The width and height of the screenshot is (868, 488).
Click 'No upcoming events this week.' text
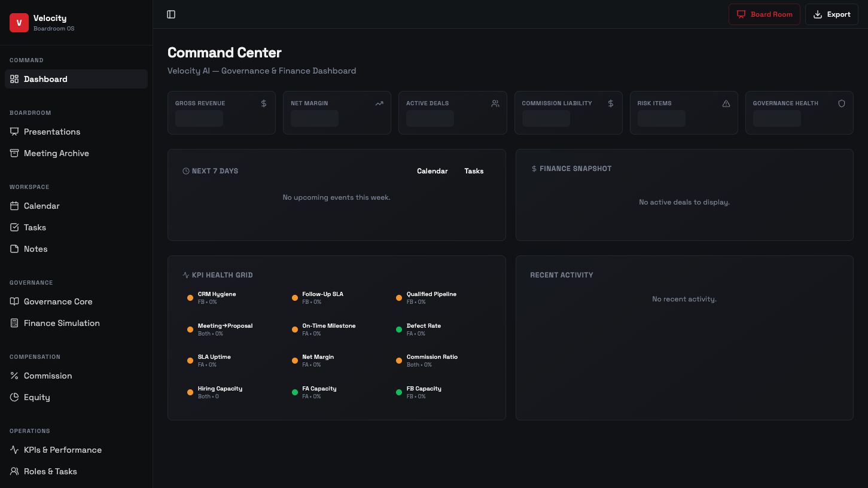tap(337, 197)
